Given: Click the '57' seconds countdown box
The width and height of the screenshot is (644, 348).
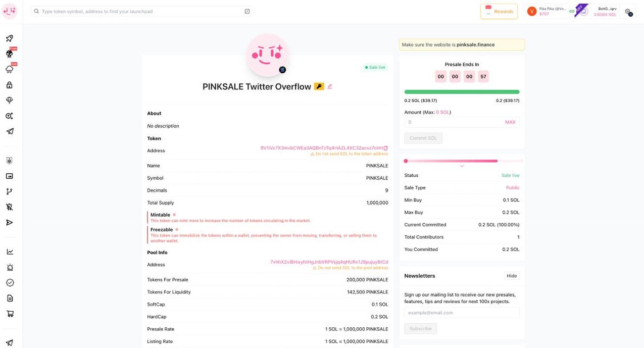Looking at the screenshot, I should click(483, 76).
